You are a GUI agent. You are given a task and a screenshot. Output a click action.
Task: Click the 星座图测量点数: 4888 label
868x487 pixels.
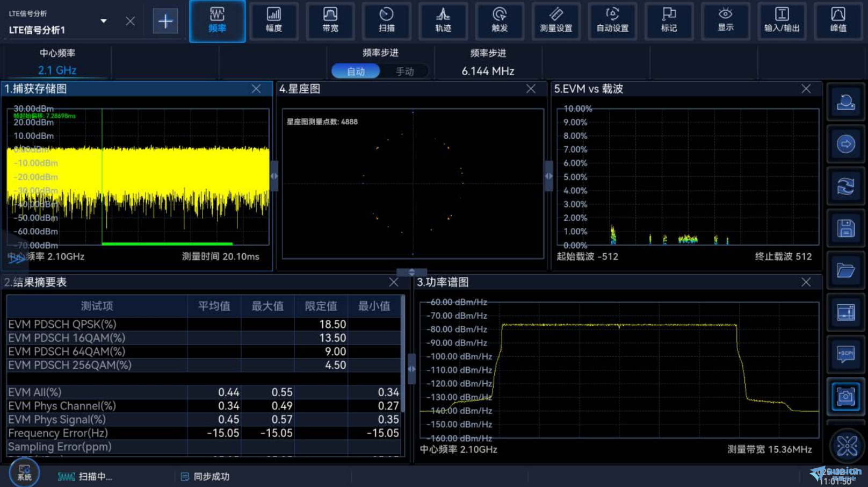pos(322,121)
